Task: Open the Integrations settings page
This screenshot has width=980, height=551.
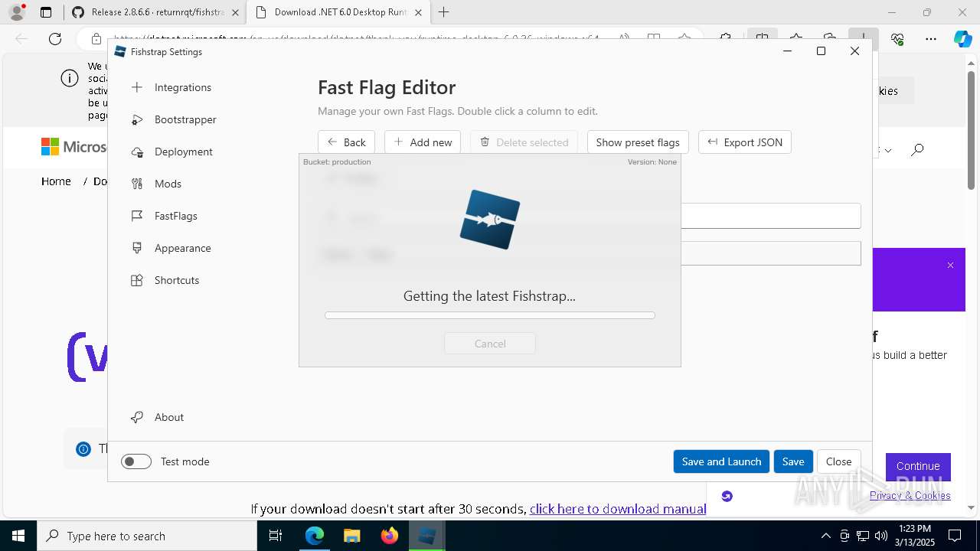Action: pyautogui.click(x=182, y=87)
